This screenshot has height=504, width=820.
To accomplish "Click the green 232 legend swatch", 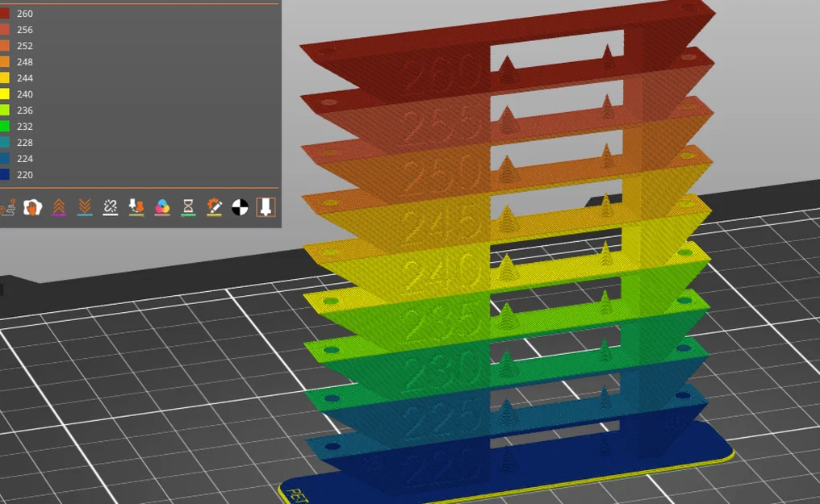I will point(4,127).
